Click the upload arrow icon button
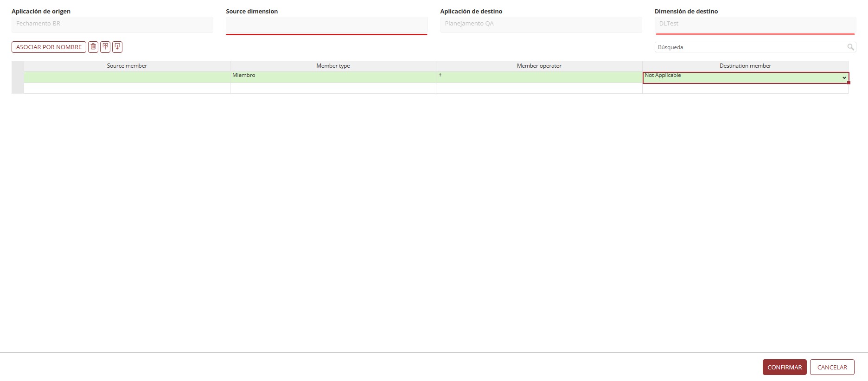The image size is (868, 381). (x=105, y=47)
